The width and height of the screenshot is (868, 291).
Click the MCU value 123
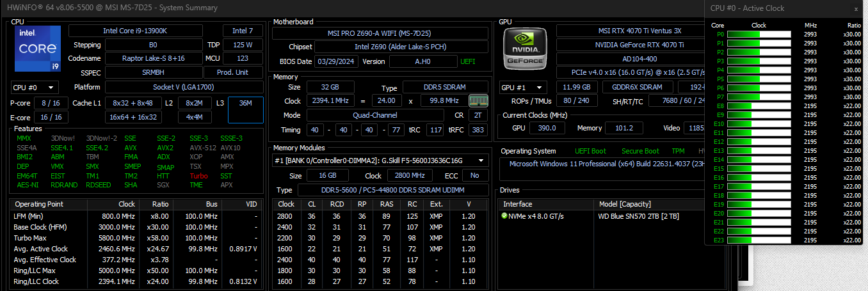tap(243, 58)
